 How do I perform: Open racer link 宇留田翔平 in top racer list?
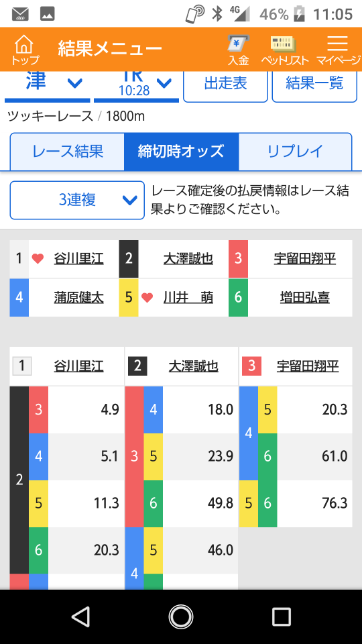coord(305,259)
